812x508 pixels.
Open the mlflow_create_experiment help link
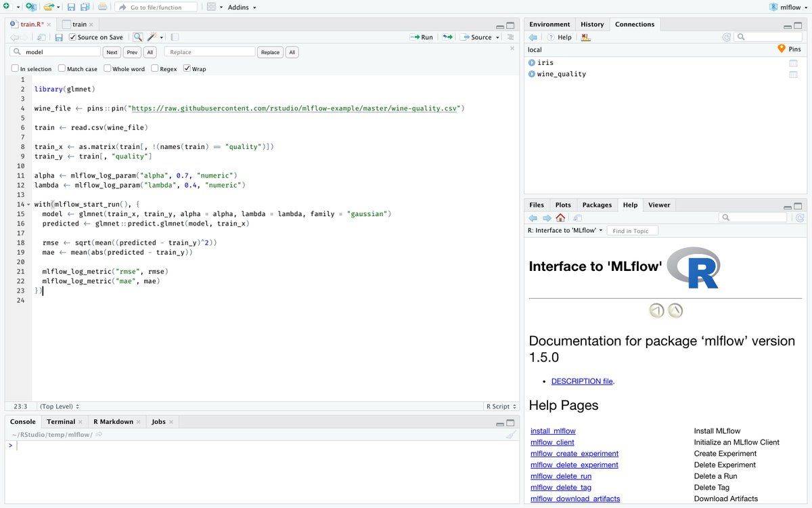574,454
